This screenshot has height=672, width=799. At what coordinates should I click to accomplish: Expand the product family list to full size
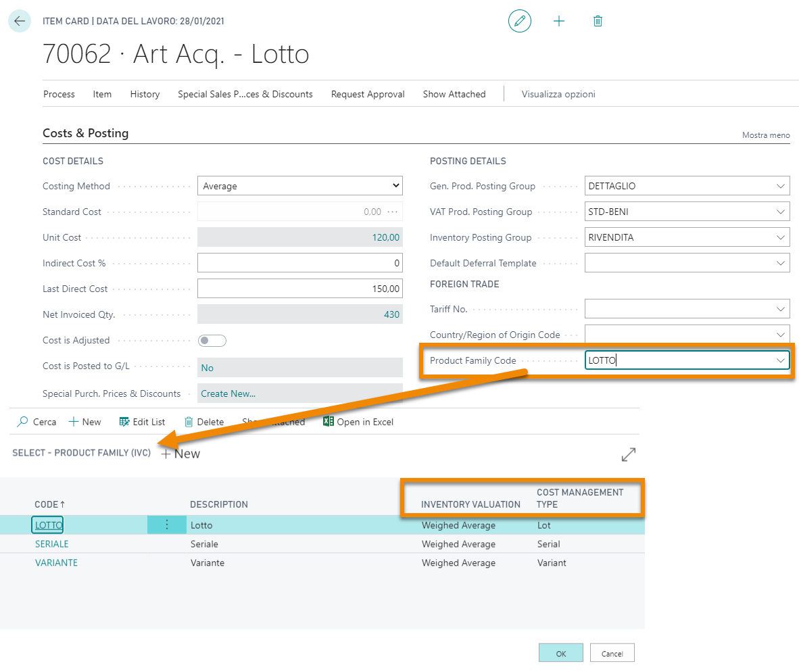point(628,454)
